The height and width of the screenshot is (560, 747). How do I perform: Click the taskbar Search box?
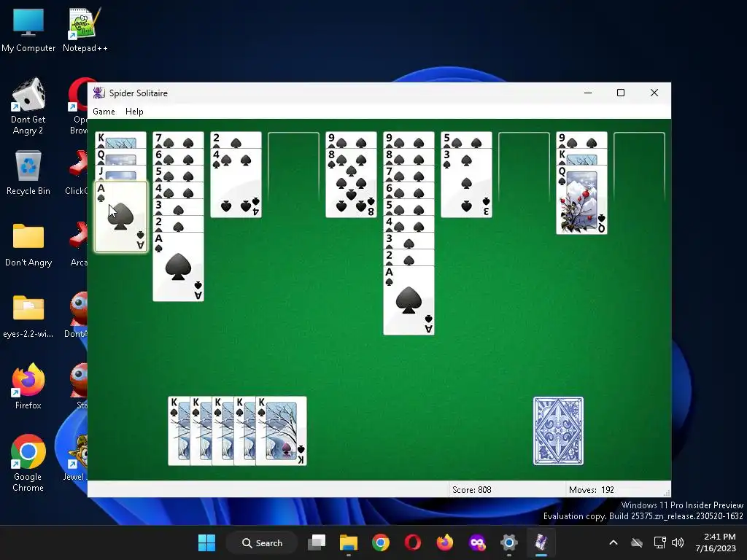262,542
